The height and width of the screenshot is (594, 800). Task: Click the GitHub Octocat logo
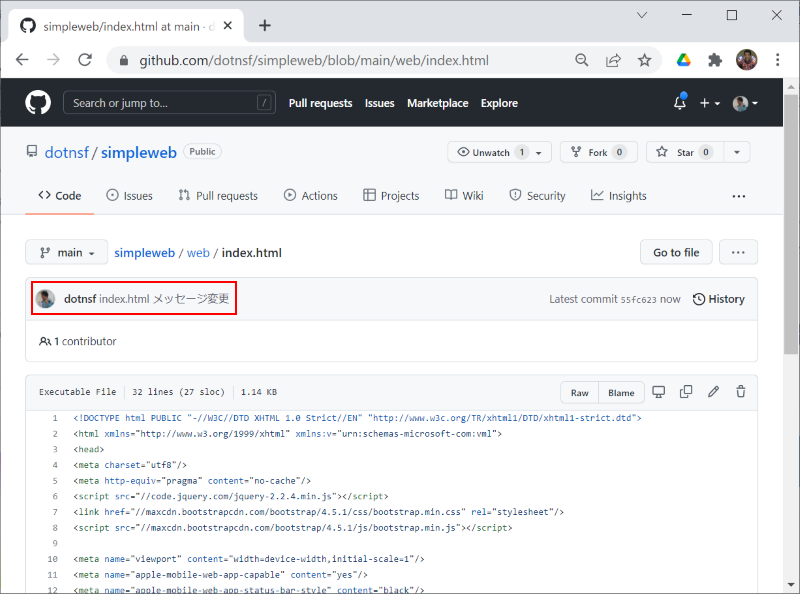[x=38, y=103]
